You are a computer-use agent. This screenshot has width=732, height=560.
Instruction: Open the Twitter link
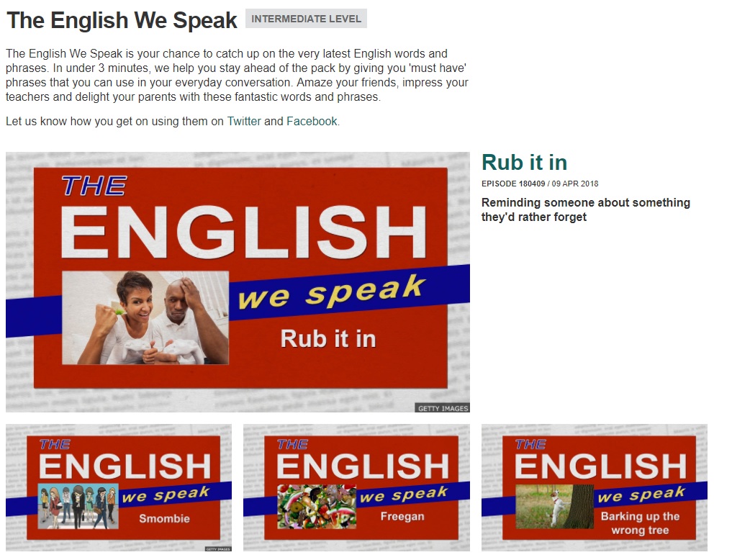(244, 122)
